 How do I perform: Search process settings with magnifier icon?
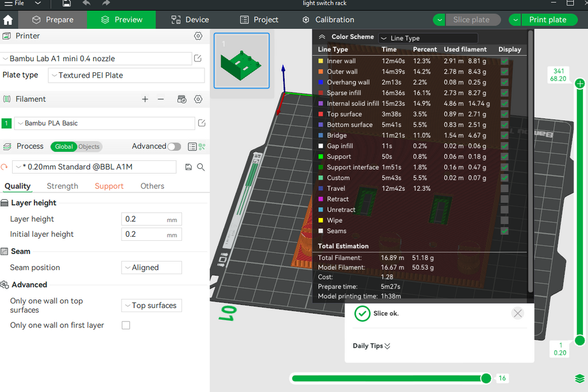[x=201, y=167]
